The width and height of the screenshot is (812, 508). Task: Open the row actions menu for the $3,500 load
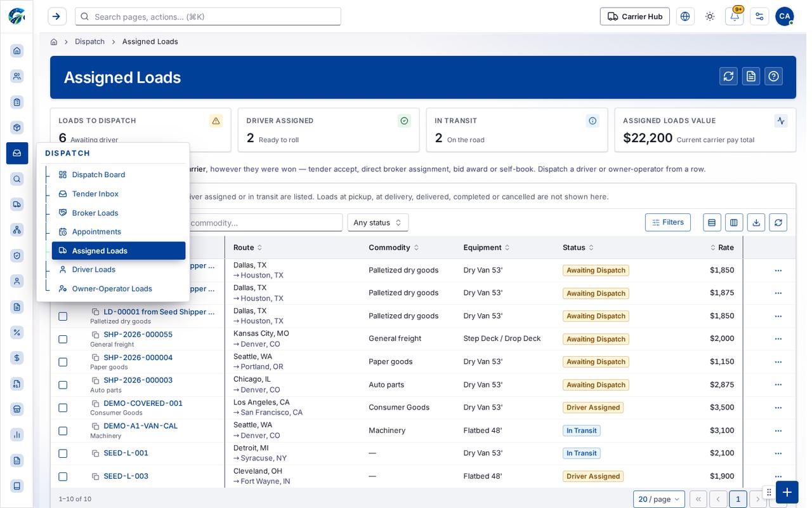tap(778, 408)
